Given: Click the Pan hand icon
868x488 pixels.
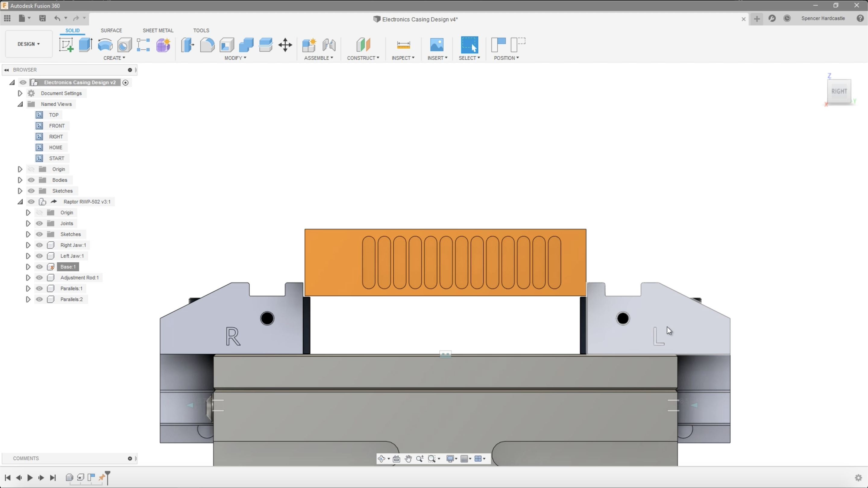Looking at the screenshot, I should pyautogui.click(x=408, y=459).
